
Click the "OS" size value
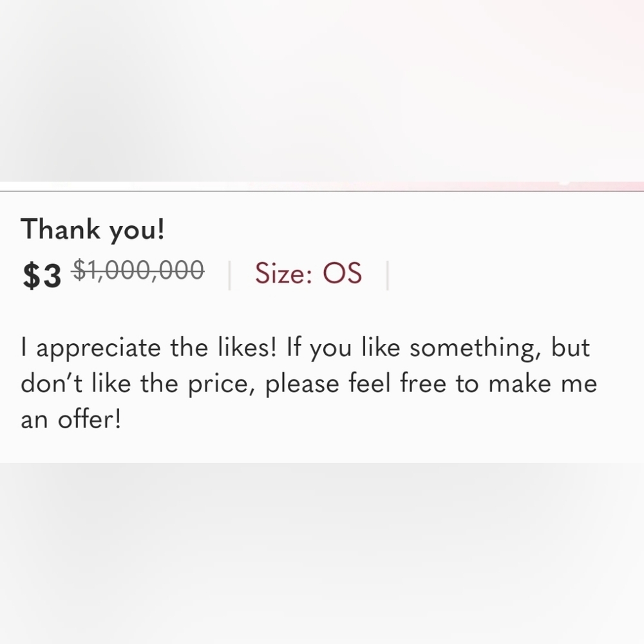(x=342, y=273)
